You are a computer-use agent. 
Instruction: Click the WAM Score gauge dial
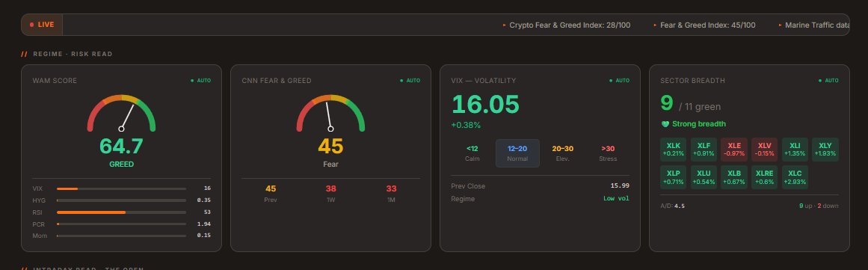(121, 113)
